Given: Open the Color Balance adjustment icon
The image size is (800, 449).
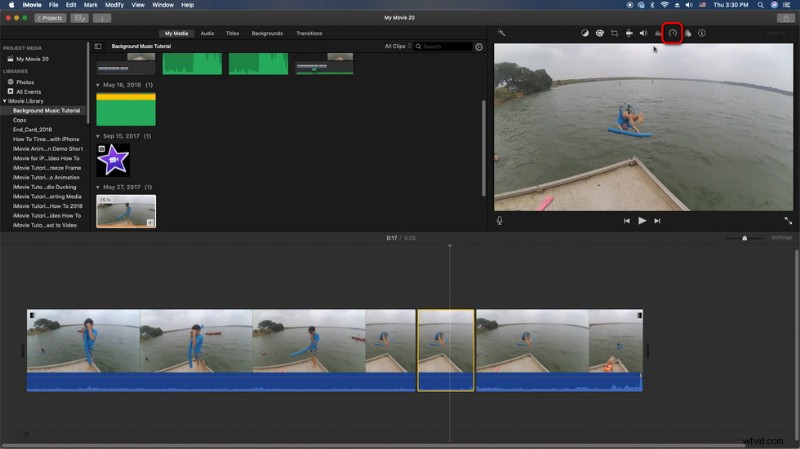Looking at the screenshot, I should click(585, 33).
